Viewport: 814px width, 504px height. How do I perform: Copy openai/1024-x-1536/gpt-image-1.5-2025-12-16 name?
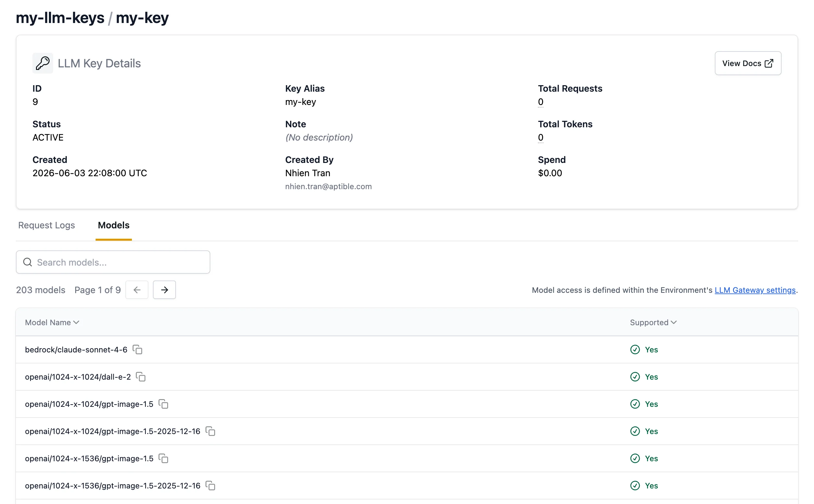coord(210,485)
